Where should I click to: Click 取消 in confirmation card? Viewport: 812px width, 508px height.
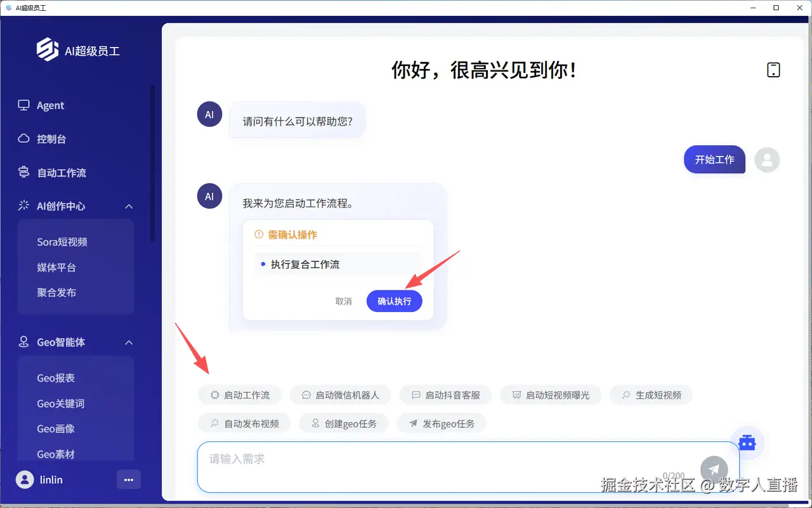(x=343, y=301)
